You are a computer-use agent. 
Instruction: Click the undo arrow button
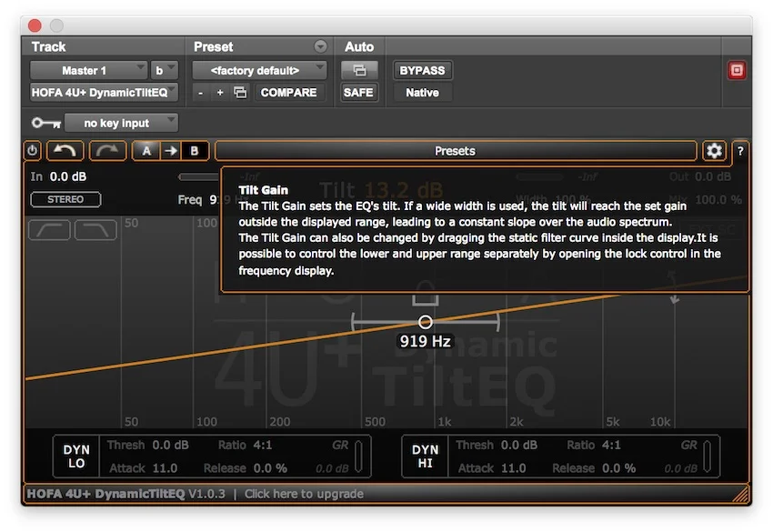click(65, 151)
